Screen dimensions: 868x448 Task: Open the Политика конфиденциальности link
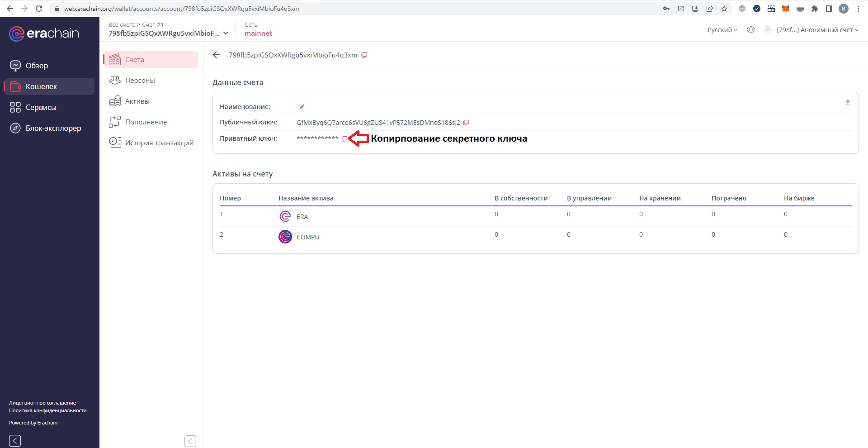point(47,411)
